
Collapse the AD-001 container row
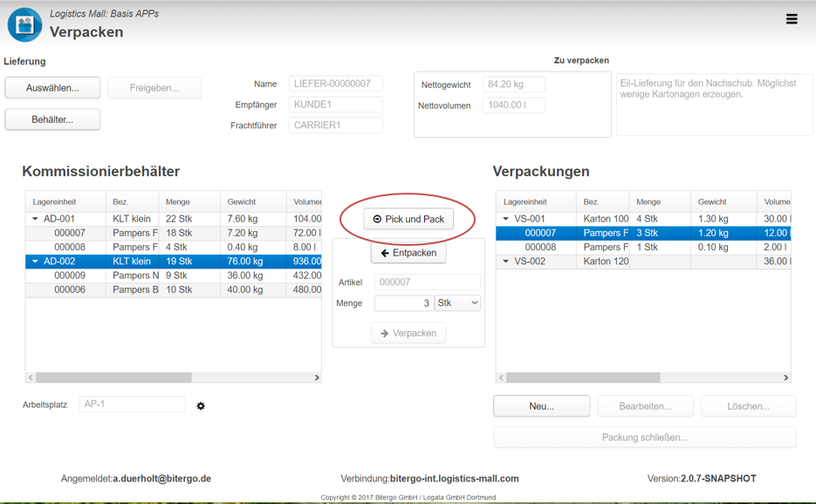point(35,219)
